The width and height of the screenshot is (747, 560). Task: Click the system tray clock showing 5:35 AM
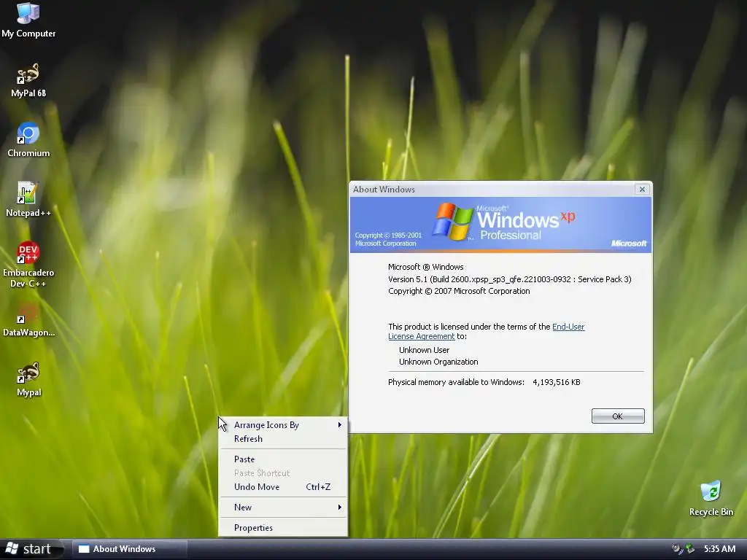tap(719, 549)
